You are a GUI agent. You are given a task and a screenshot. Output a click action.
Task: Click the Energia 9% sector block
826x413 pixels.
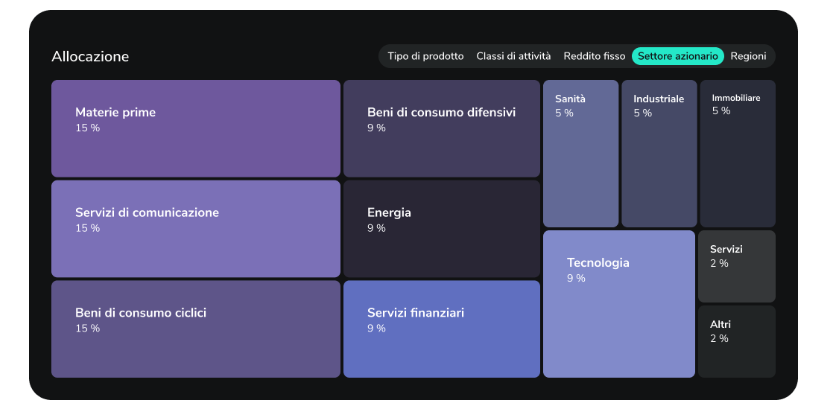pos(441,229)
